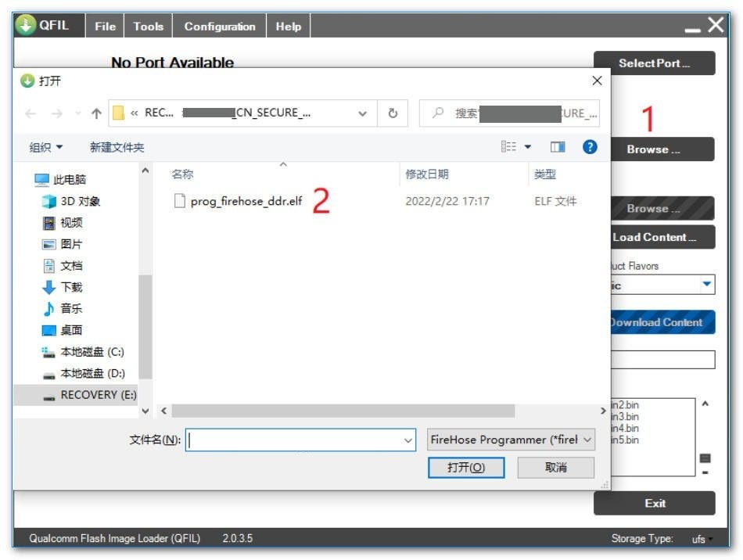The height and width of the screenshot is (560, 743).
Task: Select 3D 对象 folder
Action: pos(80,201)
